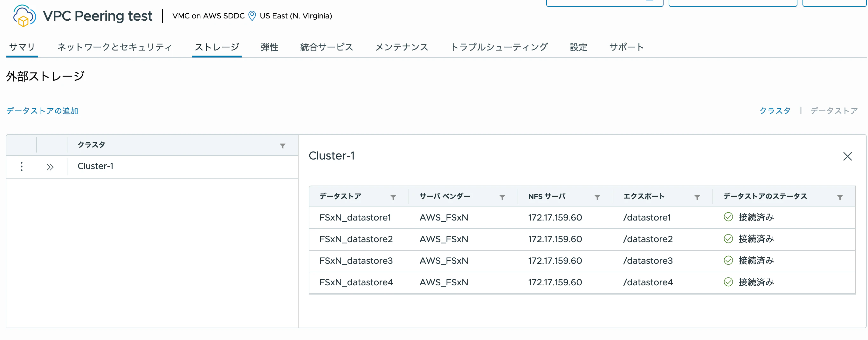
Task: Filter the サーバ ベンダー column
Action: [502, 197]
